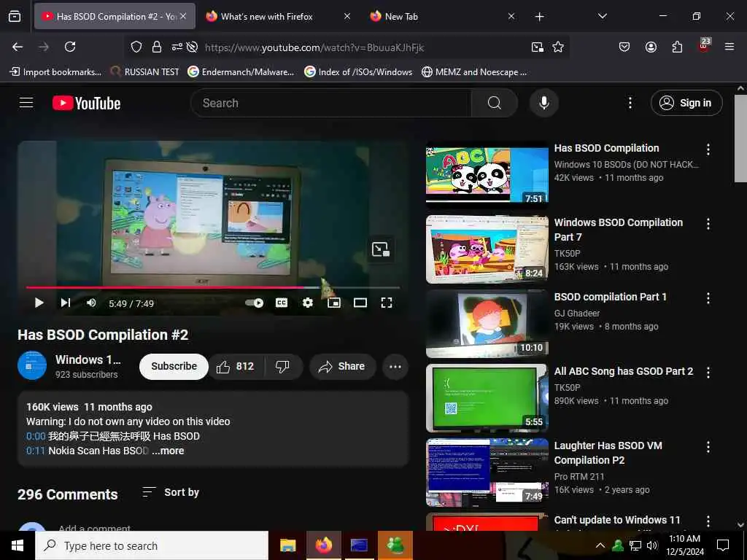The image size is (747, 560).
Task: Bookmark this page with the star
Action: coord(558,47)
